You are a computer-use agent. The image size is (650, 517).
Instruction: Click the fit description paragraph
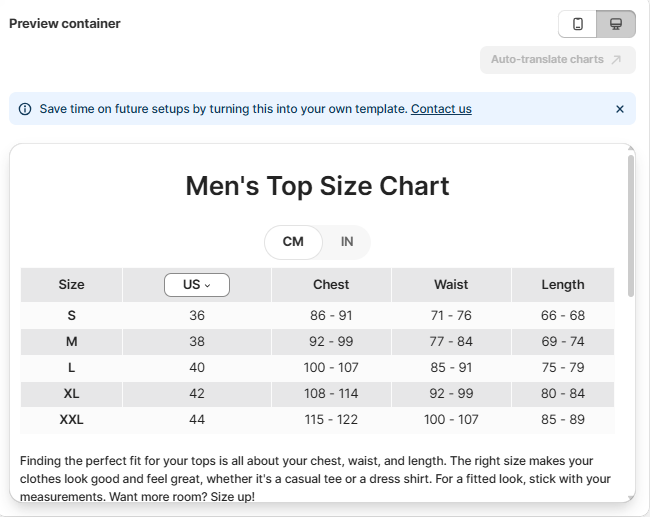(x=315, y=478)
